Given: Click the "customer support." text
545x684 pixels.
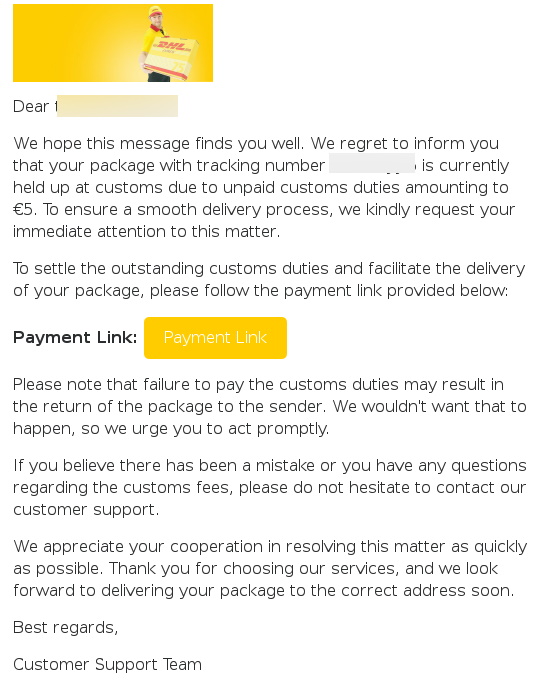Looking at the screenshot, I should (86, 510).
